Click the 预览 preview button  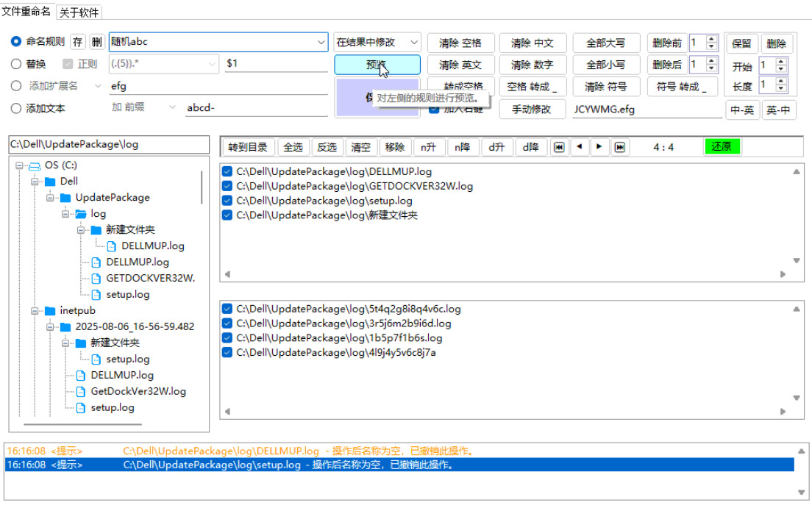377,65
